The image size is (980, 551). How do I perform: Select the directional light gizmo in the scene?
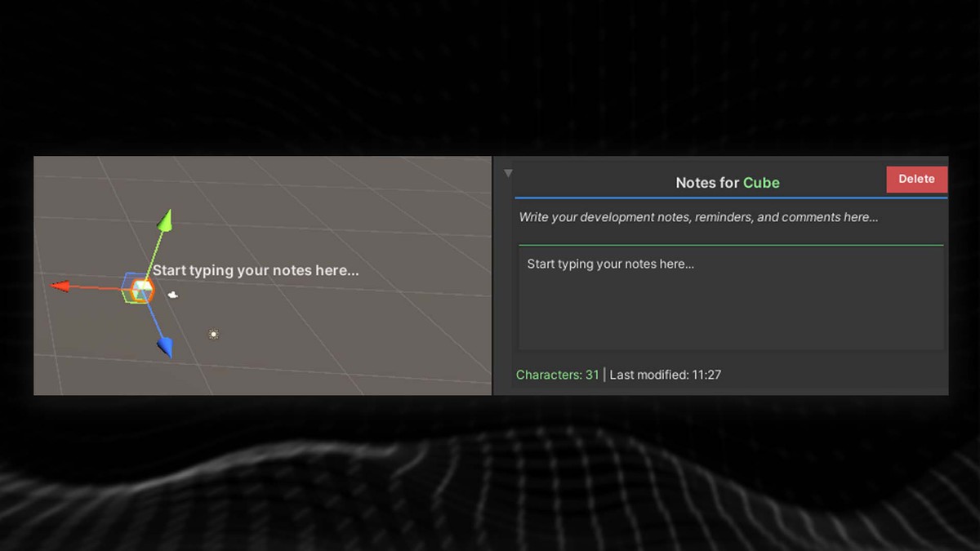point(213,333)
